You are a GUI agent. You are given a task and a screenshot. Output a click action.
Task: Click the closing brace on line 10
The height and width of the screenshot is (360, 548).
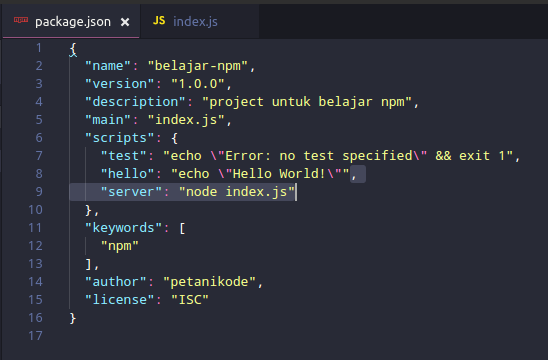[x=89, y=210]
